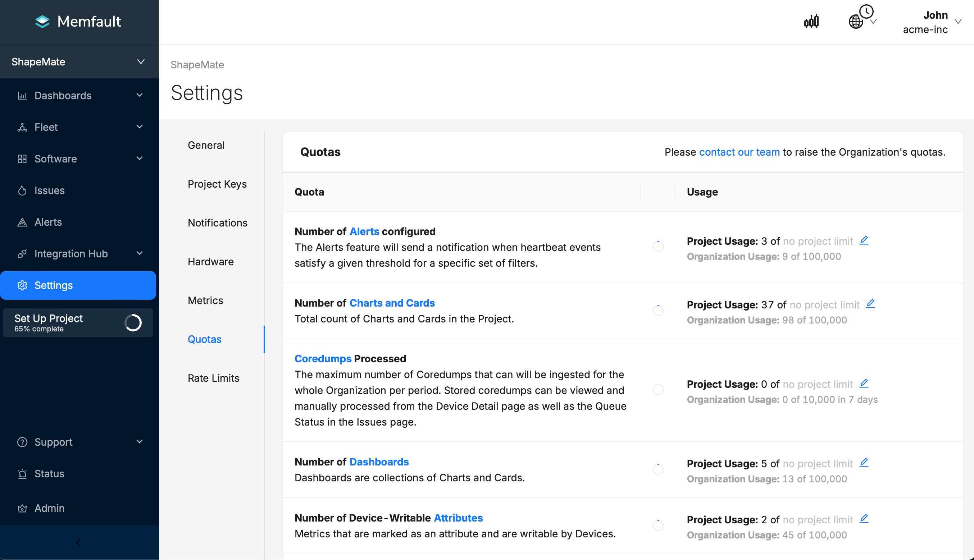Expand the Support section chevron
The width and height of the screenshot is (974, 560).
[x=140, y=442]
